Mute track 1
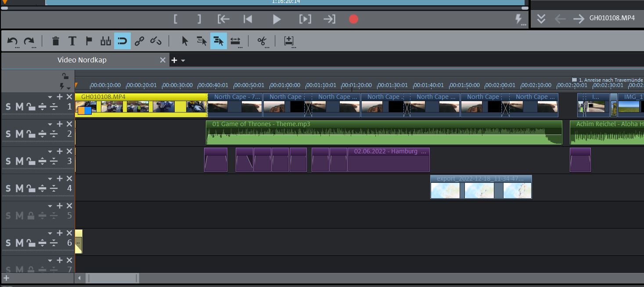 [19, 107]
